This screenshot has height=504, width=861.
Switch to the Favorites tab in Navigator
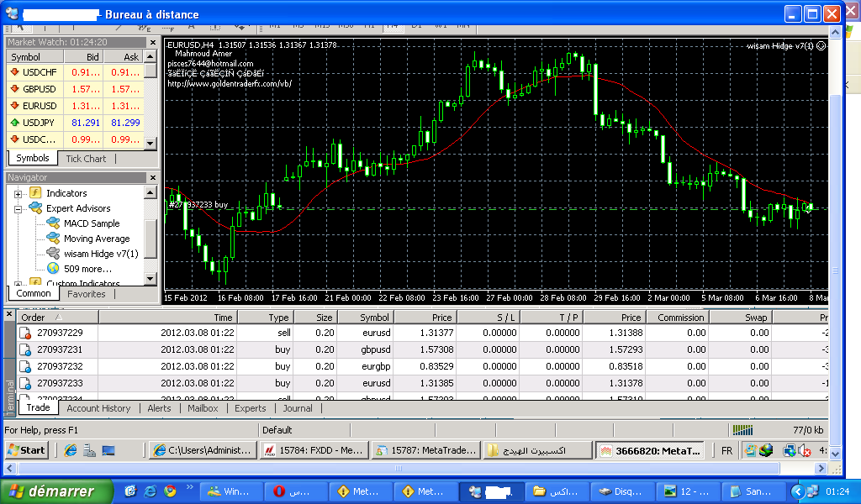[x=87, y=294]
